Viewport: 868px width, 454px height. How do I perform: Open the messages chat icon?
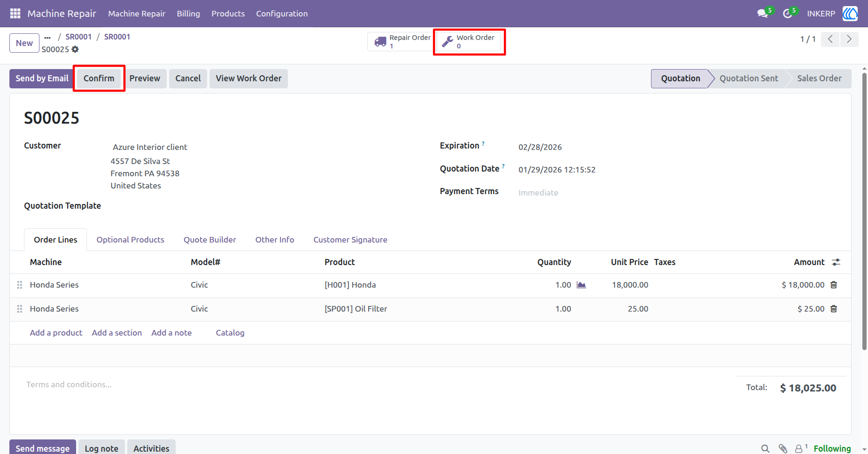(x=763, y=14)
